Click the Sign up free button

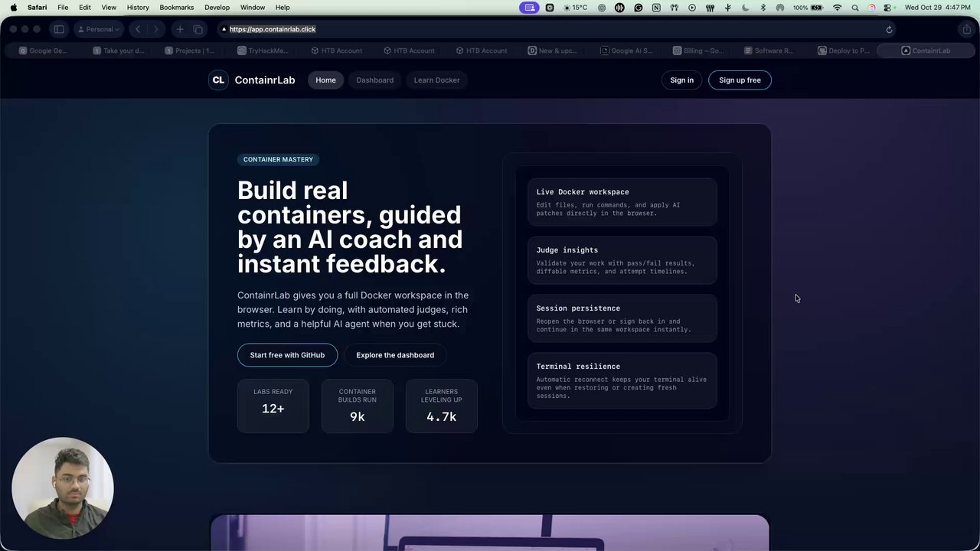coord(740,80)
